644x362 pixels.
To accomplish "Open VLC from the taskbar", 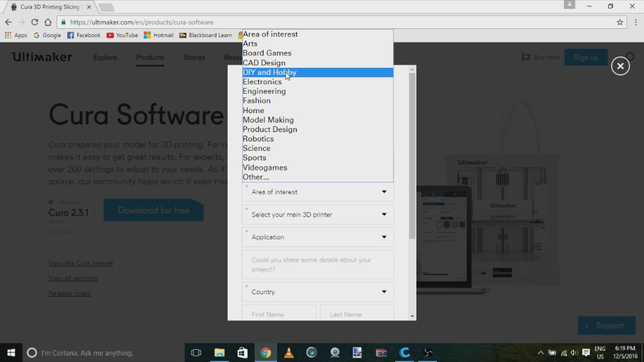I will 288,353.
